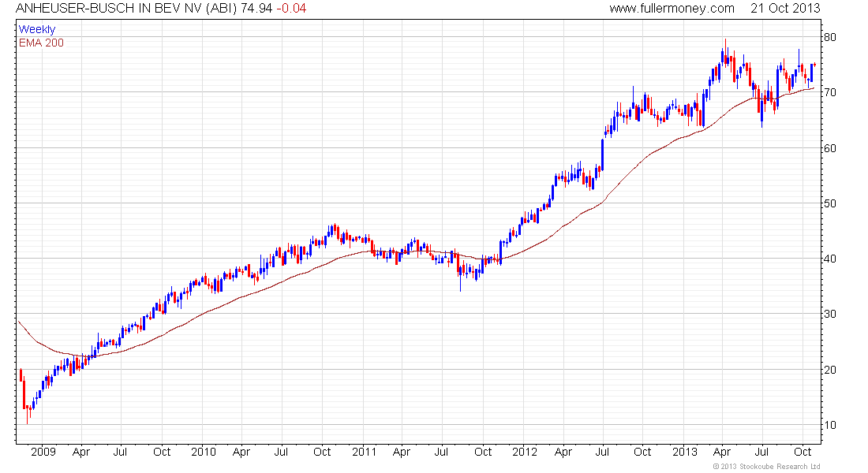
Task: Click the 80 price axis label
Action: click(x=829, y=38)
